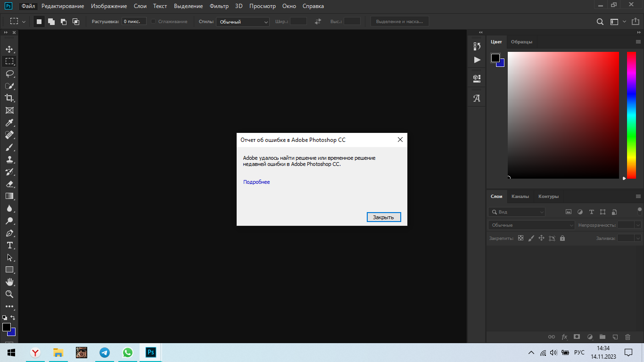Click the Растушевка input field

point(134,22)
